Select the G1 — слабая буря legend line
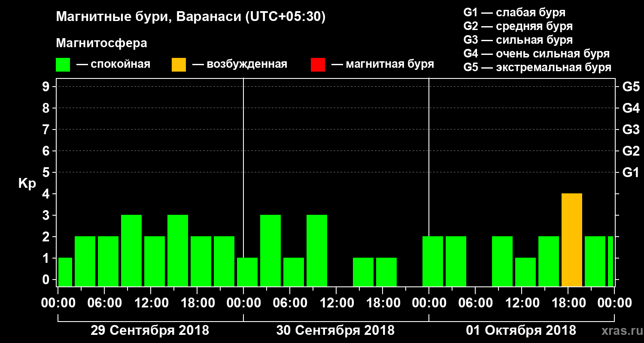Image resolution: width=644 pixels, height=343 pixels. [514, 12]
